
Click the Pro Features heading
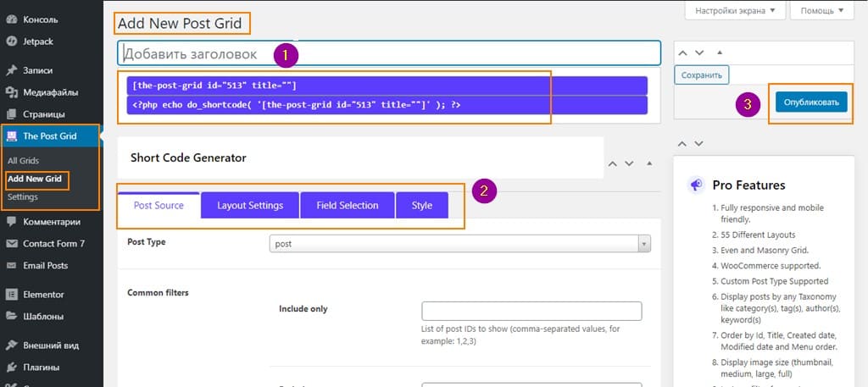click(x=749, y=185)
